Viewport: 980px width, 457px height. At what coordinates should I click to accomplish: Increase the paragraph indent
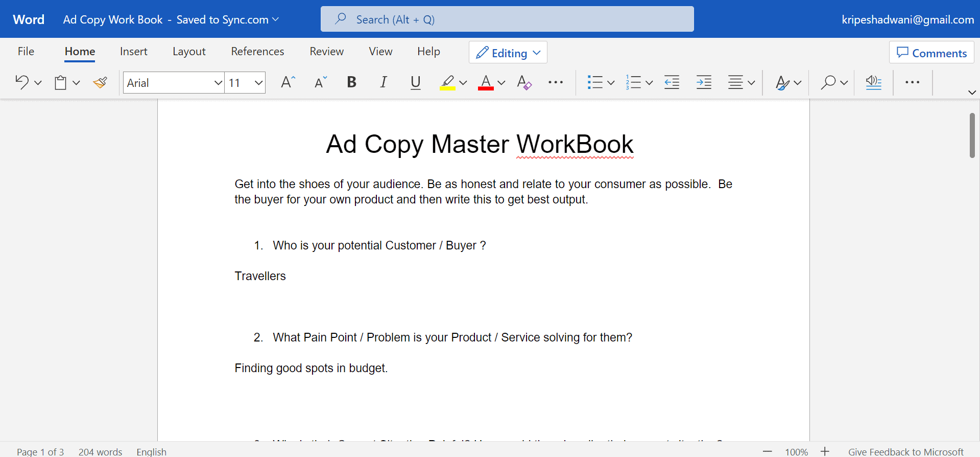(704, 82)
